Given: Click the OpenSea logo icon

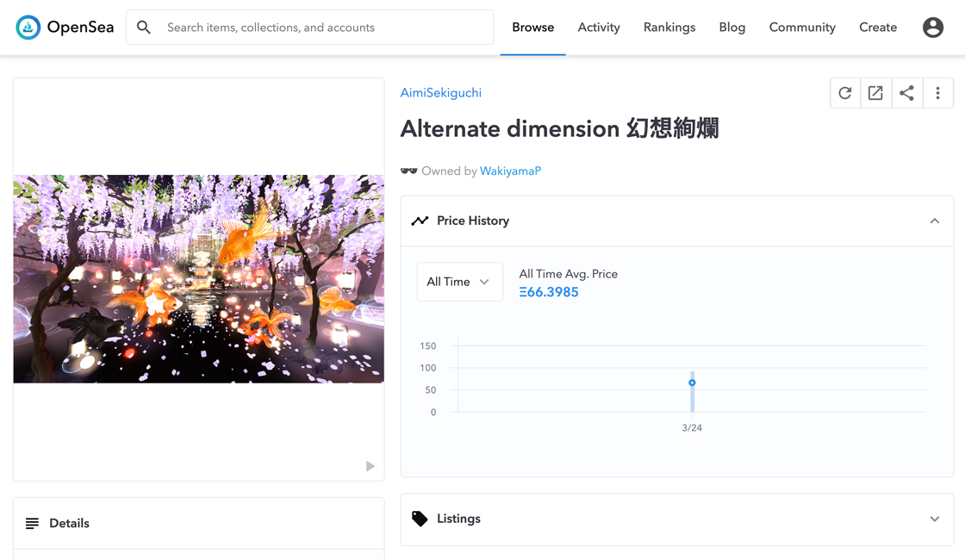Looking at the screenshot, I should coord(28,27).
